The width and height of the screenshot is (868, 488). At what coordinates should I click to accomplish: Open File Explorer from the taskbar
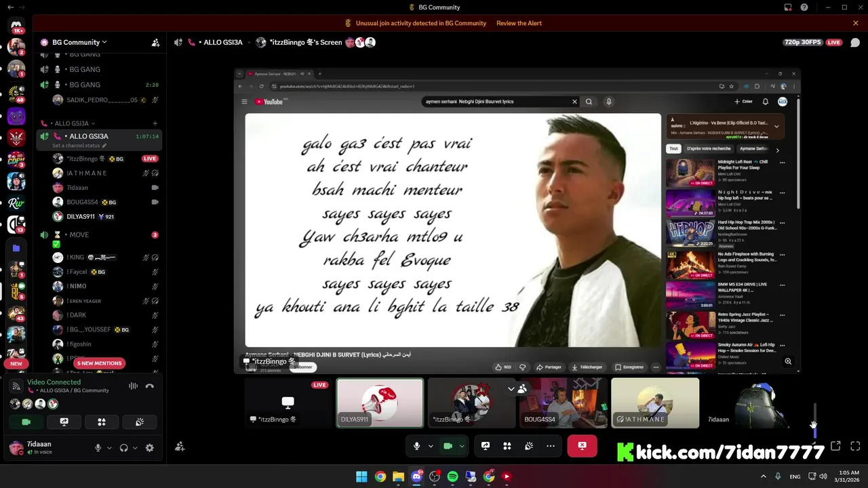point(398,476)
